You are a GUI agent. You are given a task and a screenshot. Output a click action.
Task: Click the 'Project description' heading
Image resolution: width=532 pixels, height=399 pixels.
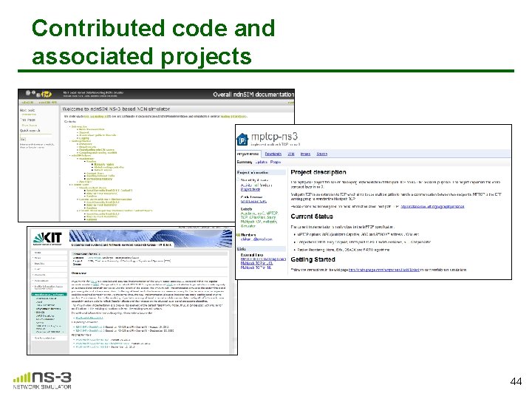pyautogui.click(x=318, y=172)
